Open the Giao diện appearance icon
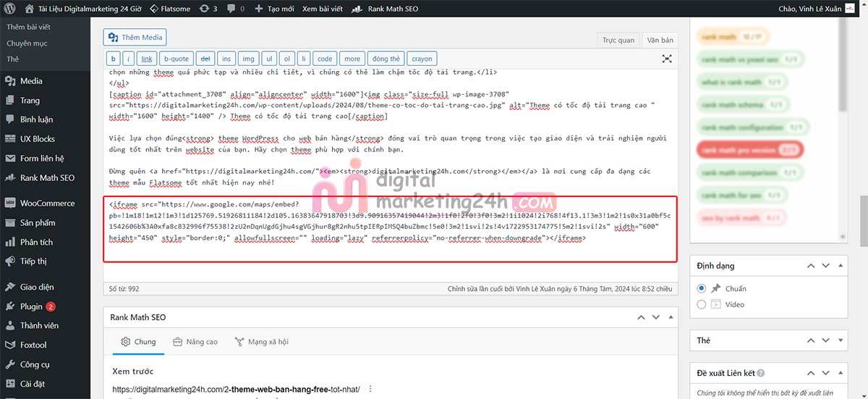Viewport: 868px width, 399px height. (10, 287)
